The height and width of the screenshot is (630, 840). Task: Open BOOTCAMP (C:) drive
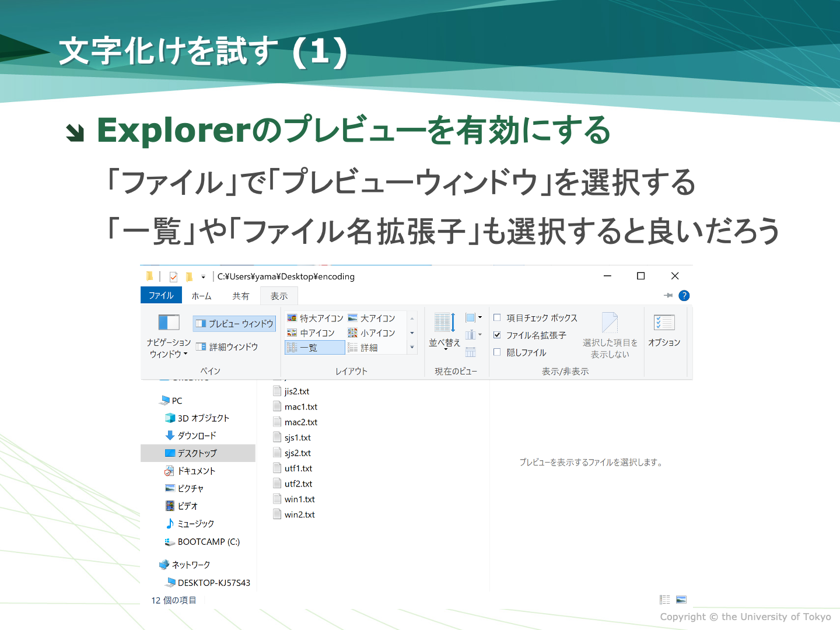click(x=202, y=542)
